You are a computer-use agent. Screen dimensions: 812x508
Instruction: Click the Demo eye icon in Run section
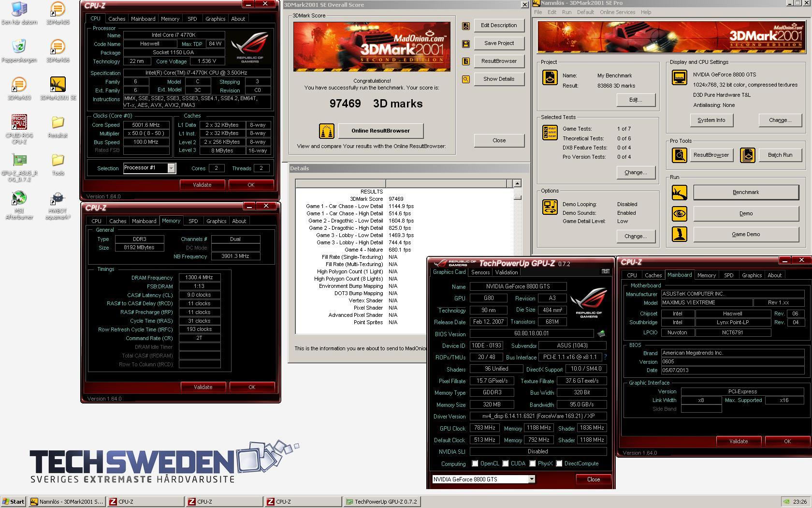(680, 213)
